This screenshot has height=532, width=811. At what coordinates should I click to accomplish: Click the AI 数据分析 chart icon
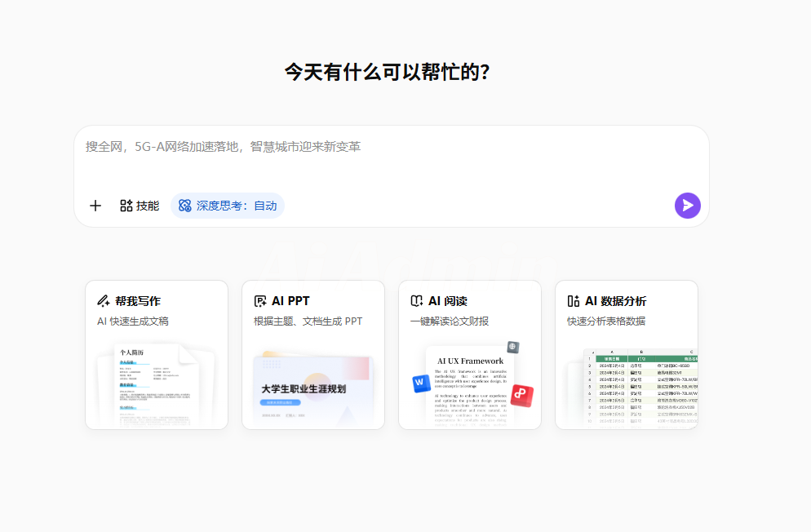click(574, 301)
